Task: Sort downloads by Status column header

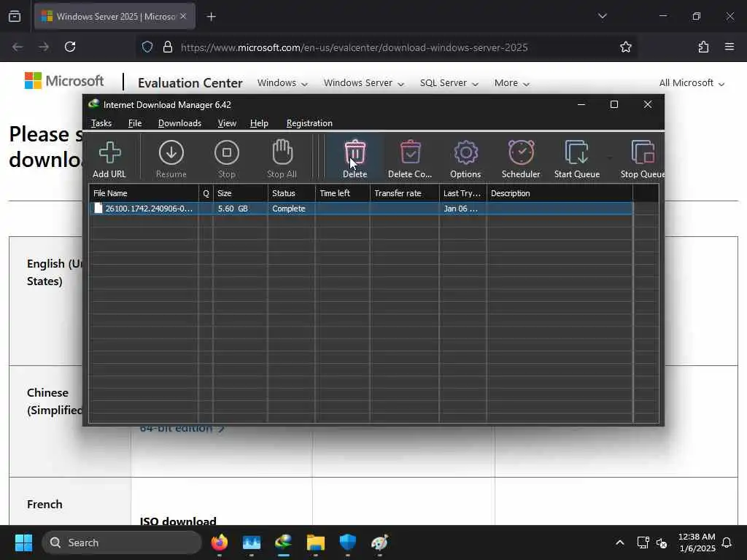Action: (x=291, y=192)
